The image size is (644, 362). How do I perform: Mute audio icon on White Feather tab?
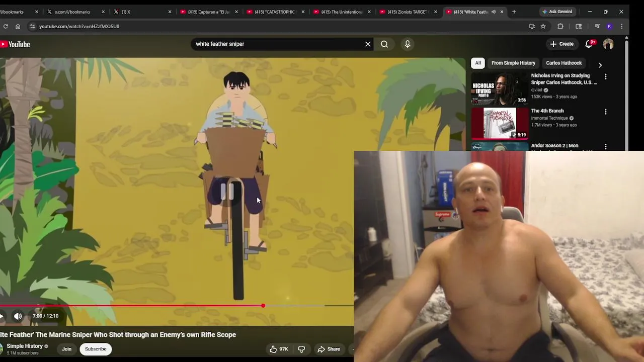tap(494, 12)
